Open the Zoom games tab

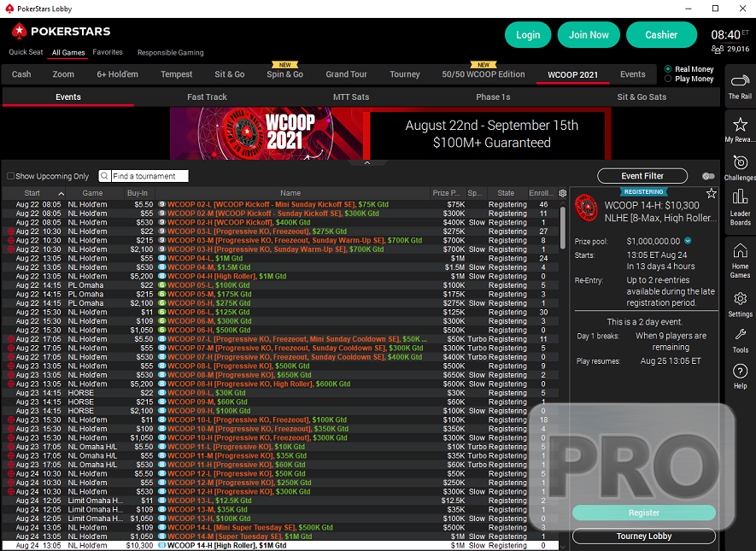(x=63, y=74)
